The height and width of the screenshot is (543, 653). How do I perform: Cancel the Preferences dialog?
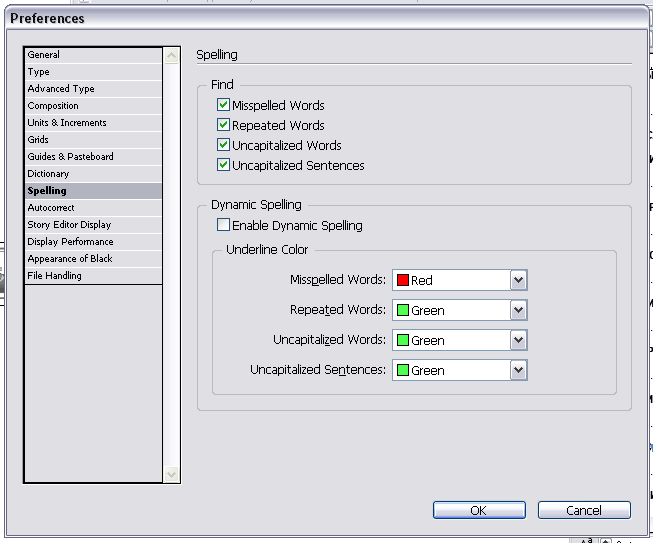click(584, 510)
